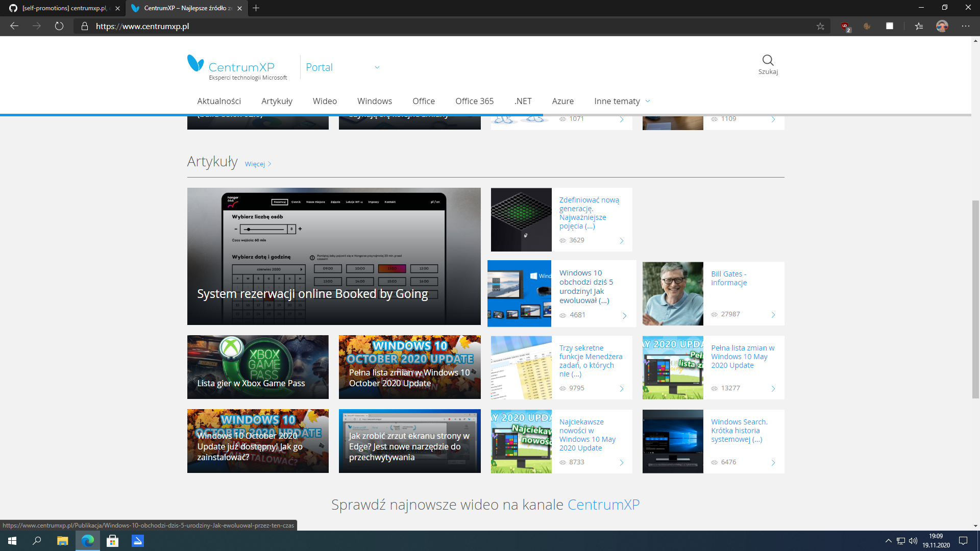Screen dimensions: 980x551
Task: Click the CentrumXP channel link
Action: (x=603, y=505)
